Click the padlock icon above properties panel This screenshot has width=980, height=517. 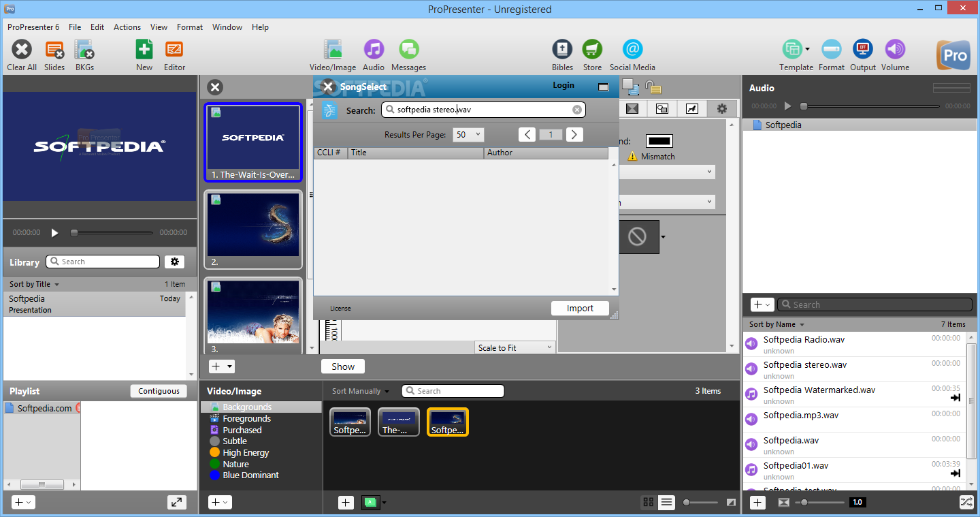click(653, 87)
